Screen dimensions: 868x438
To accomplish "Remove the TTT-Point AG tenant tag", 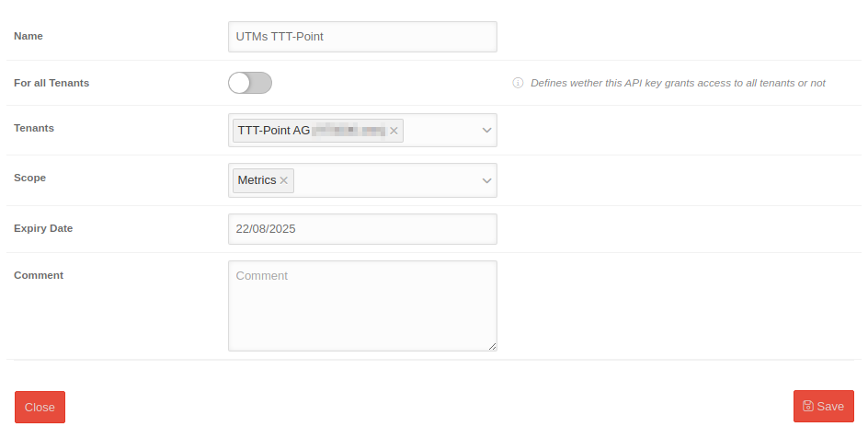I will [394, 131].
